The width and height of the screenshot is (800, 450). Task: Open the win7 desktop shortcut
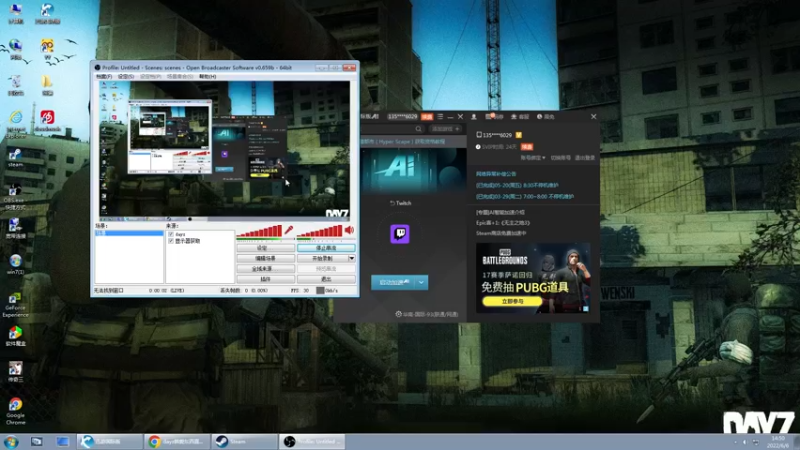[x=15, y=264]
